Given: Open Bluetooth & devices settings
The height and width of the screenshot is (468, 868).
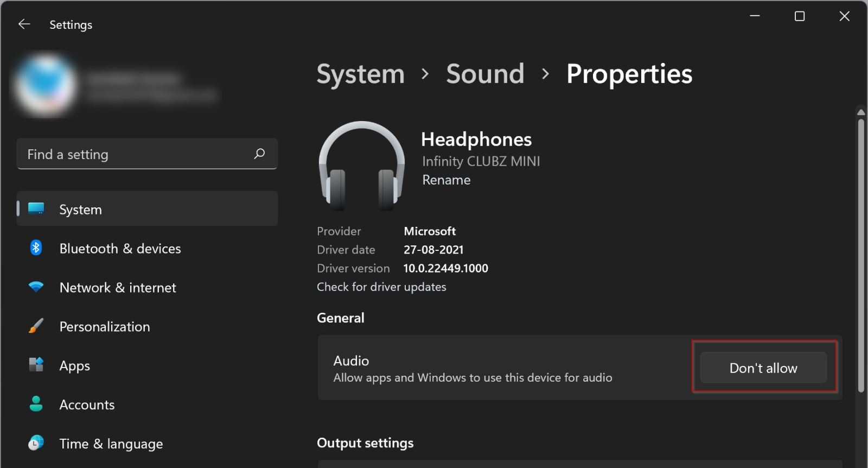Looking at the screenshot, I should [x=148, y=248].
